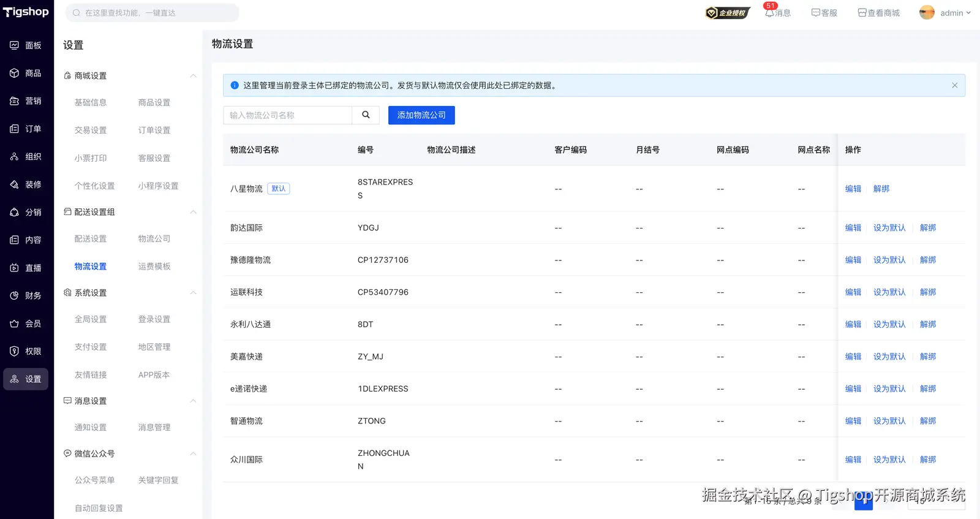The height and width of the screenshot is (519, 980).
Task: Select 商品设置 in settings menu
Action: 154,102
